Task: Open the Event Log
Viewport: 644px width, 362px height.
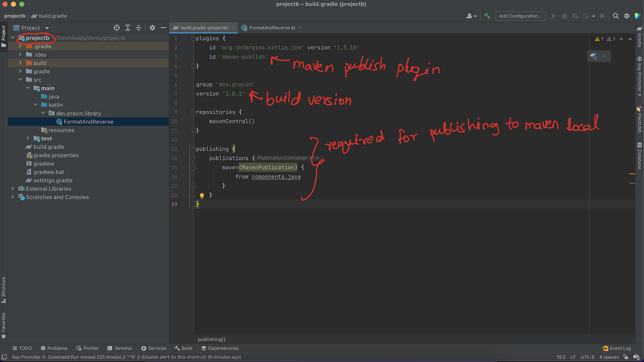Action: (617, 348)
